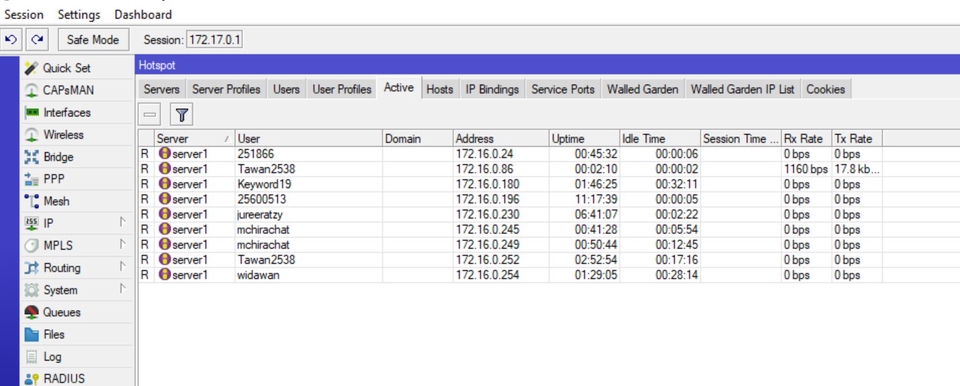Open RADIUS sidebar icon
This screenshot has height=386, width=960.
pyautogui.click(x=31, y=379)
